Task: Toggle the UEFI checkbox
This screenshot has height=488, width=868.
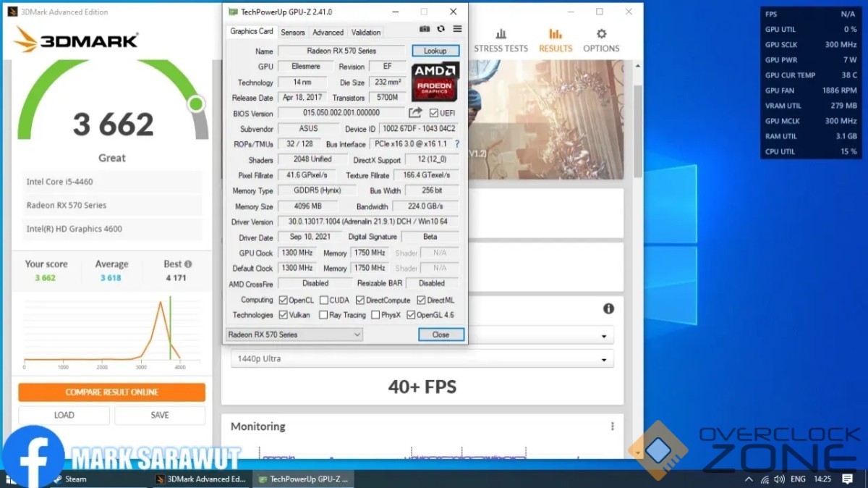Action: click(x=434, y=113)
